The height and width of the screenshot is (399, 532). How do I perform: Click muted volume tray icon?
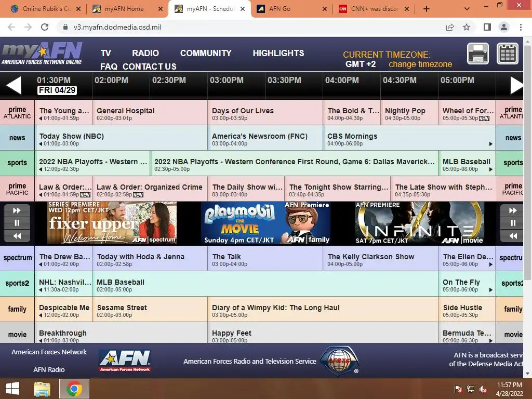click(x=483, y=389)
